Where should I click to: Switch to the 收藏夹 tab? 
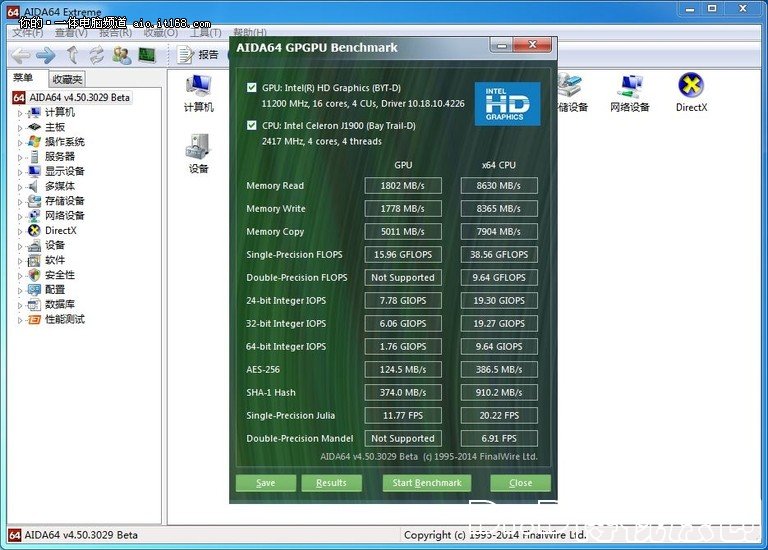pyautogui.click(x=67, y=79)
